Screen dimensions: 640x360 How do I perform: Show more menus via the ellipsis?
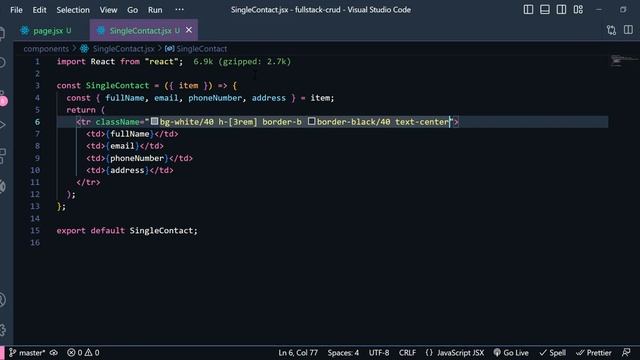pos(179,9)
